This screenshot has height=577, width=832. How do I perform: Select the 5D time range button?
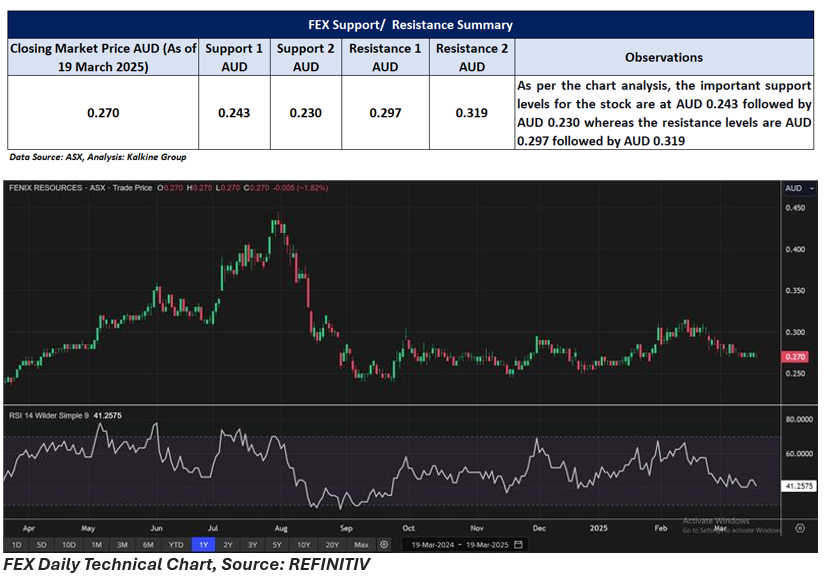point(42,545)
